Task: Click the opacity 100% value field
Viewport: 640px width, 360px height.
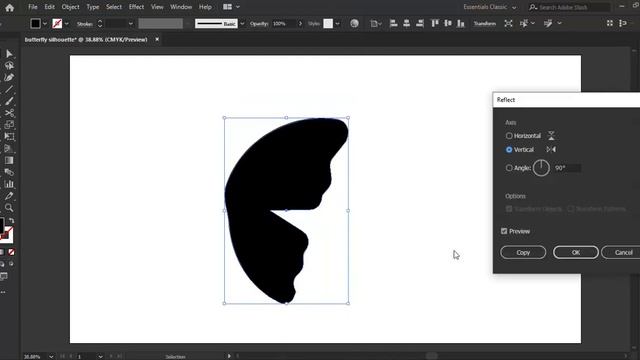Action: [284, 24]
